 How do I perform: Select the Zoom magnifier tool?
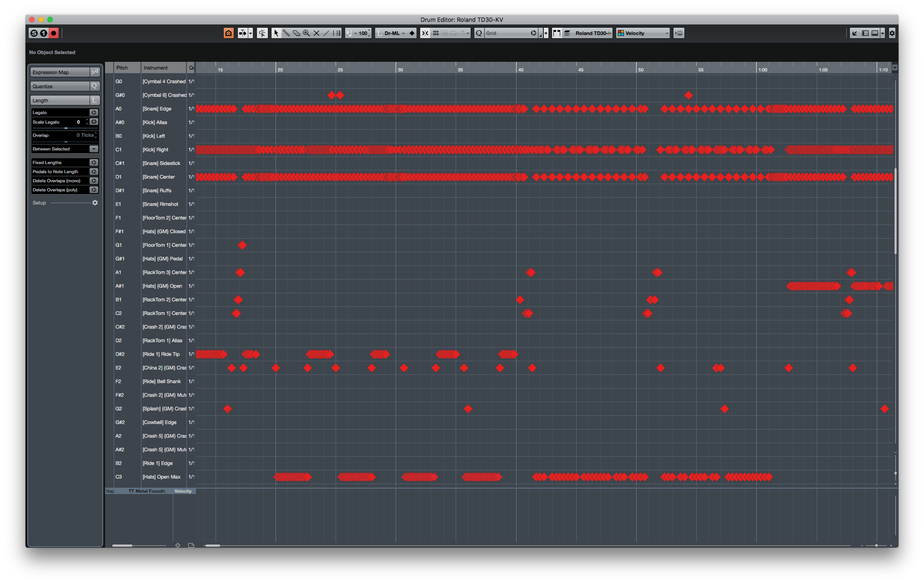306,33
